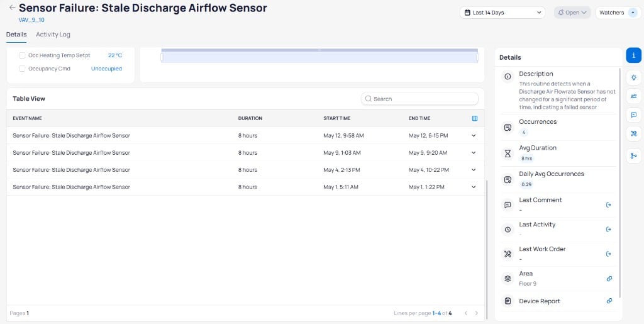
Task: Go to the previous page arrow
Action: (466, 313)
